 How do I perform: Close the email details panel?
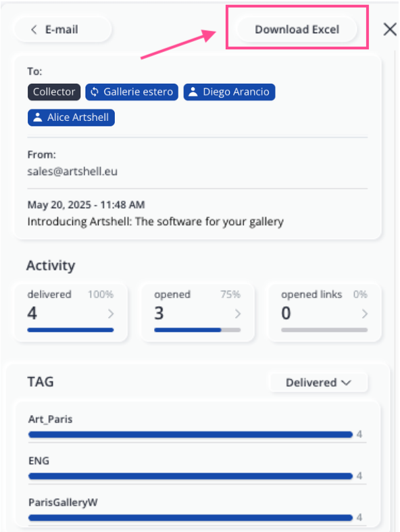pyautogui.click(x=389, y=29)
